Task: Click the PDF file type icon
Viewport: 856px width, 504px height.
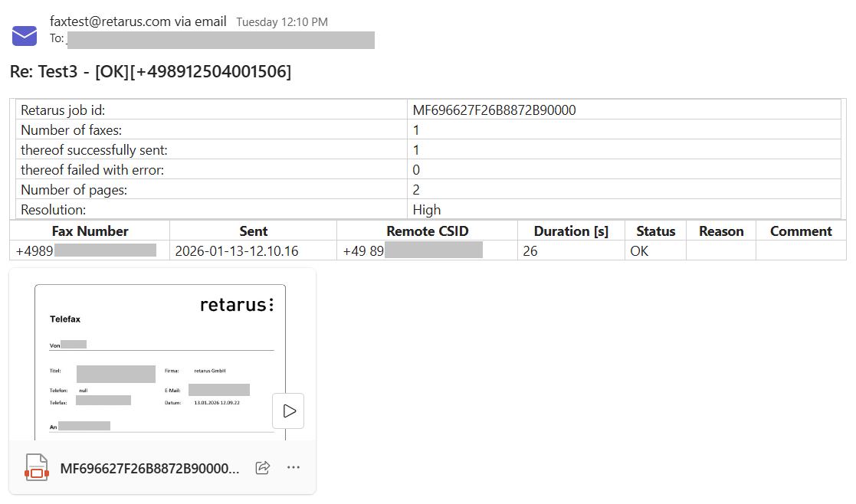Action: [x=36, y=467]
